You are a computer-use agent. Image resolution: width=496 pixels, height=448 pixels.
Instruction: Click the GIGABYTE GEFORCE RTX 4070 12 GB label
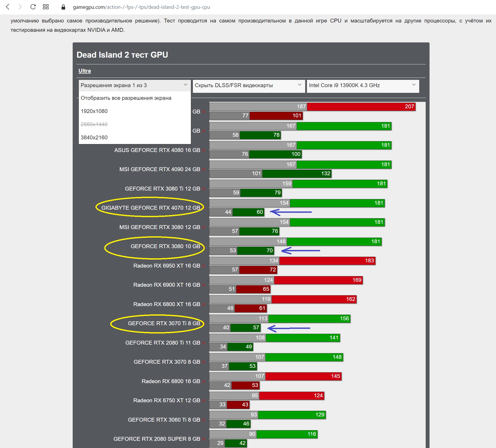pos(151,208)
